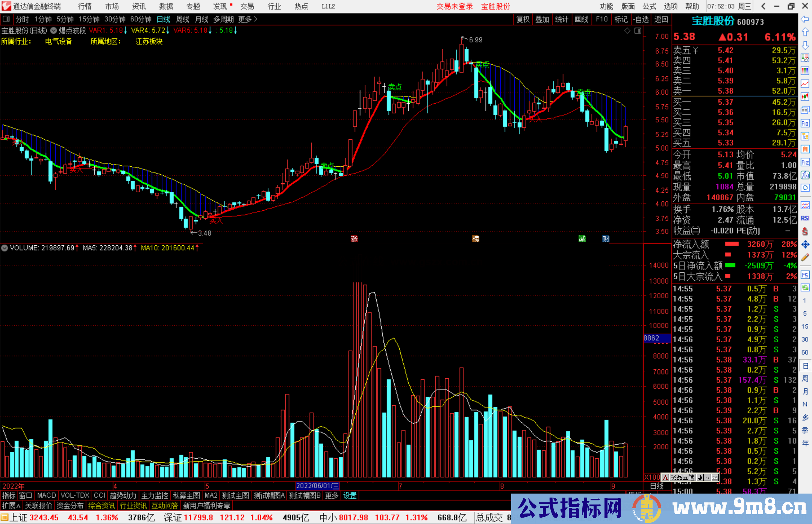Click the 设置 link in indicator bar
Image resolution: width=812 pixels, height=524 pixels.
point(350,495)
